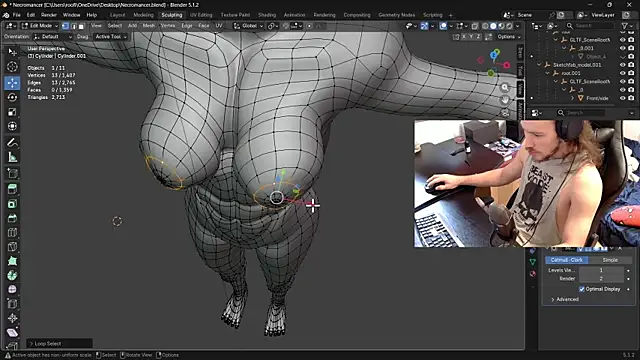Toggle Optimal Display checkbox
Screen dimensions: 640x360
pos(582,289)
